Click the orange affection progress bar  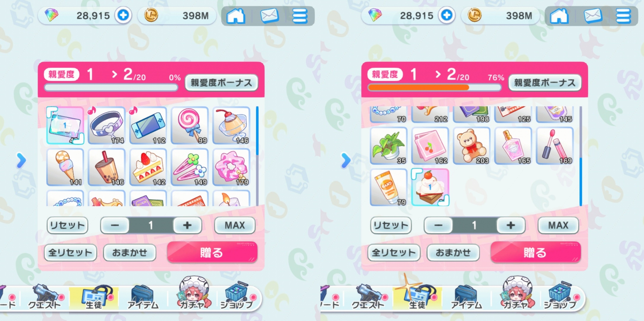[434, 87]
